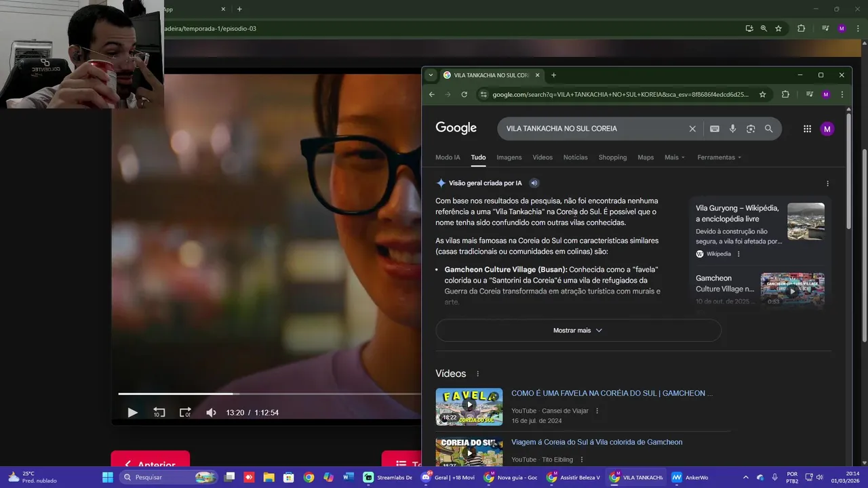
Task: Switch to Imagens results tab
Action: click(x=509, y=157)
